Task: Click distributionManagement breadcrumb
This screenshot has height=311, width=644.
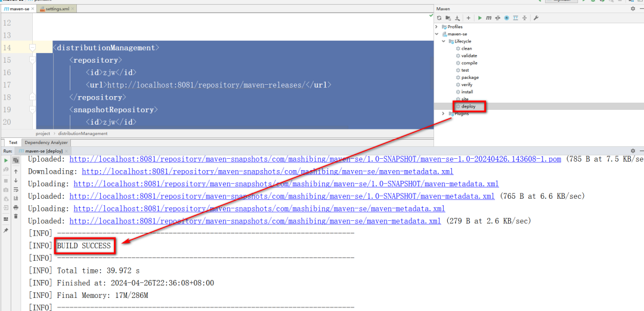Action: point(83,134)
